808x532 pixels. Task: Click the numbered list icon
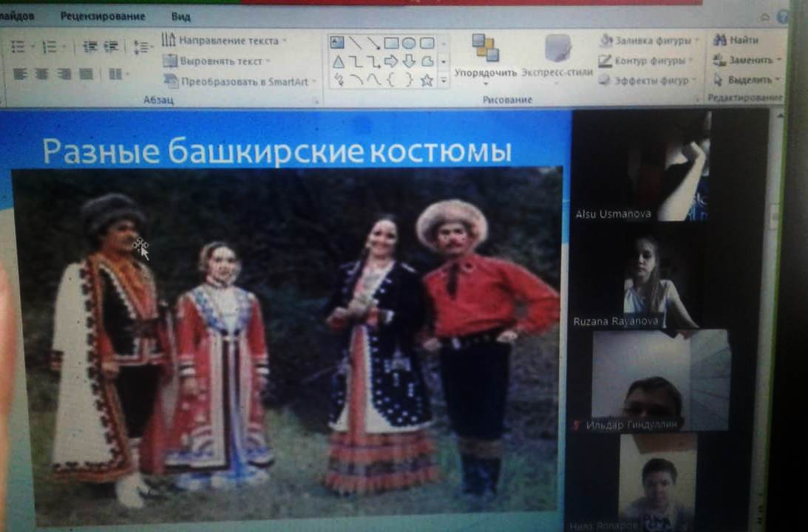tap(50, 47)
